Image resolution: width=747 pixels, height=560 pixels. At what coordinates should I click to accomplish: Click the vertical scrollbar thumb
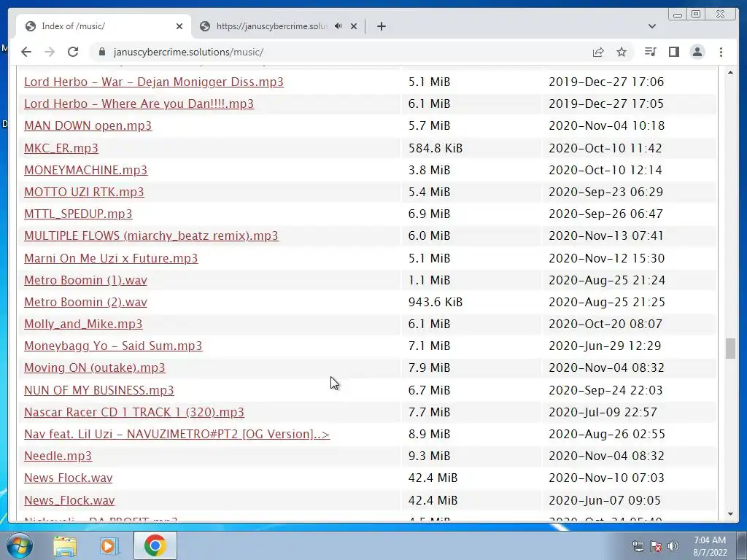730,349
